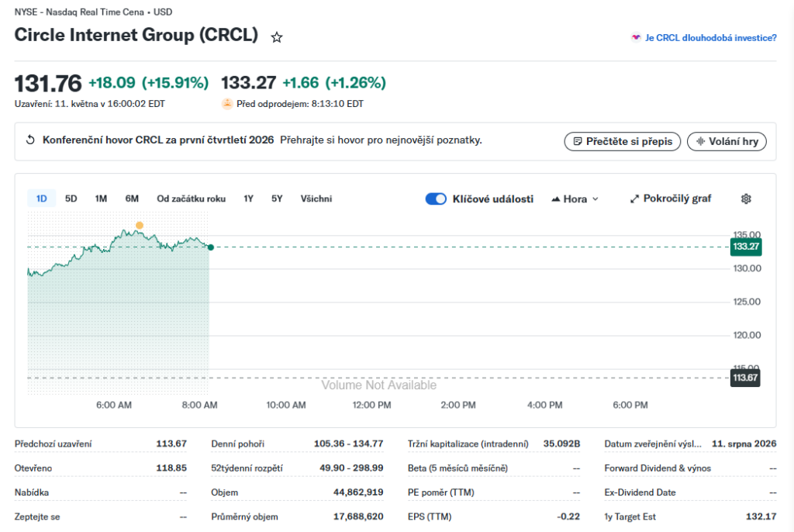Click earnings date 11. srpna 2026
794x532 pixels.
pos(744,444)
